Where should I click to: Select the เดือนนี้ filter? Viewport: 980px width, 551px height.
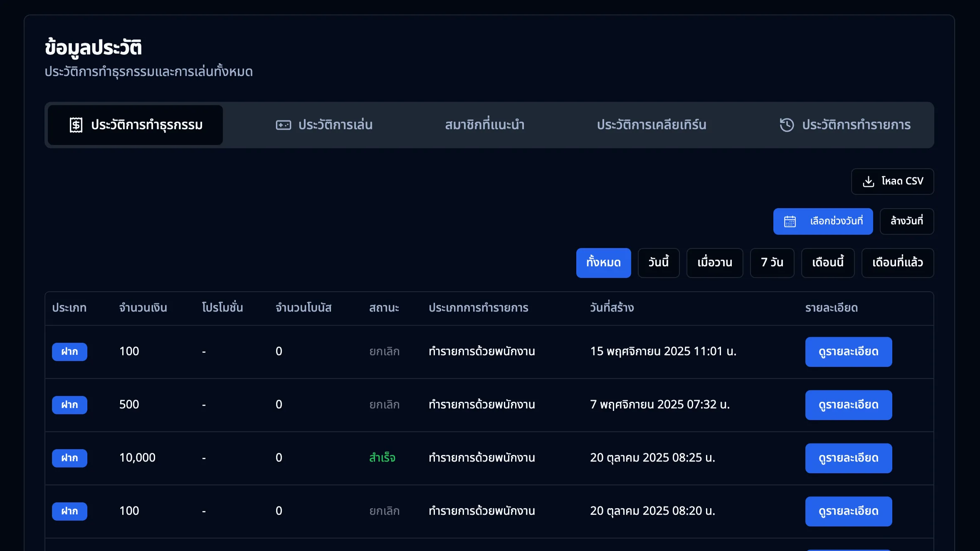pos(827,263)
